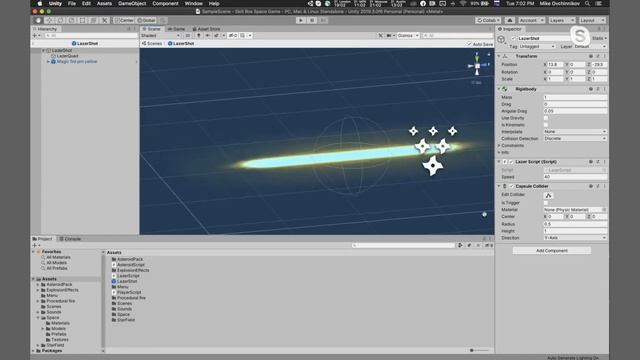Open the Shaded draw mode dropdown
640x360 pixels.
[x=160, y=36]
